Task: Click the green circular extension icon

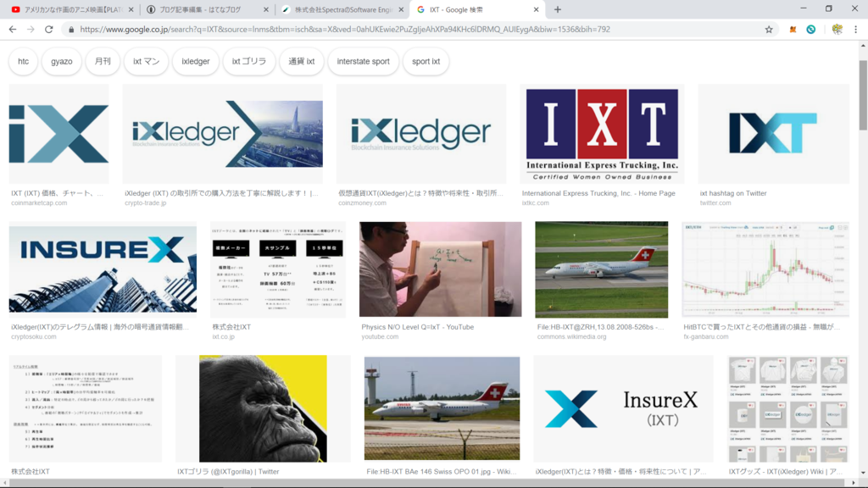Action: click(811, 30)
